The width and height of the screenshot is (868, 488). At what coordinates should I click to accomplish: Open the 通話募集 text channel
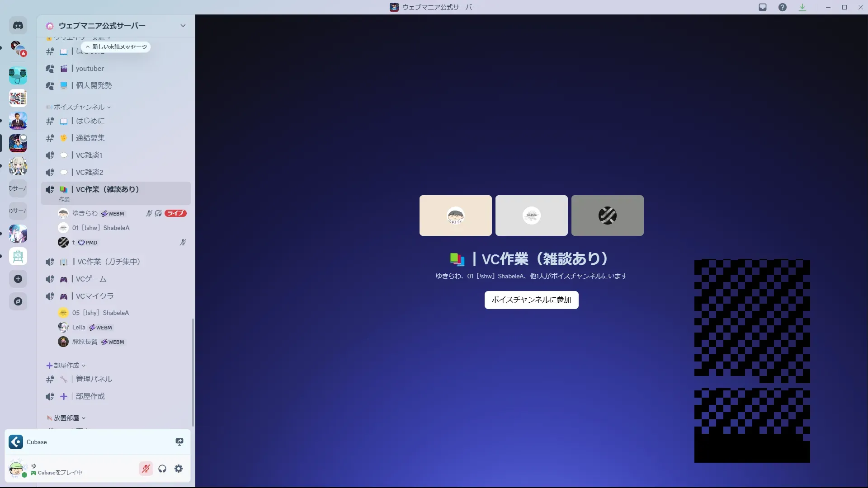90,138
